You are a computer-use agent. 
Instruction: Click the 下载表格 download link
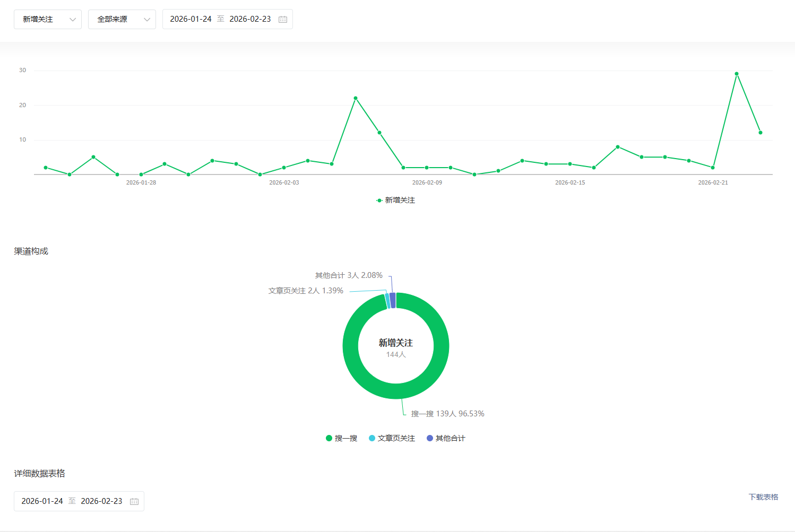pos(763,497)
